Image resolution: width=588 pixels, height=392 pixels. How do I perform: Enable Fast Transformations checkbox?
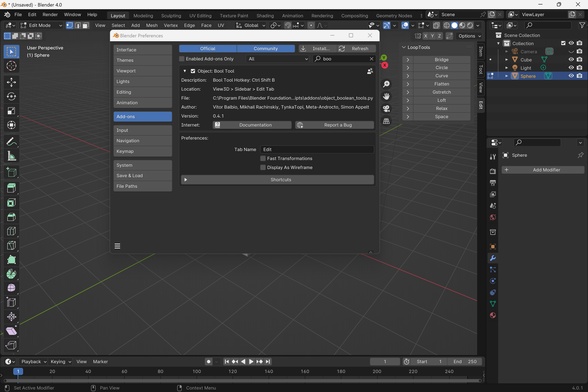[x=263, y=158]
